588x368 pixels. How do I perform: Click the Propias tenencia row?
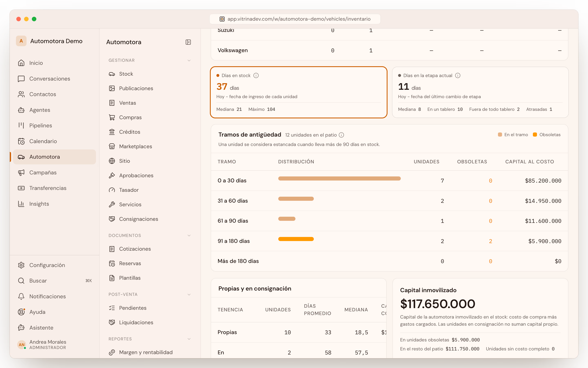299,332
